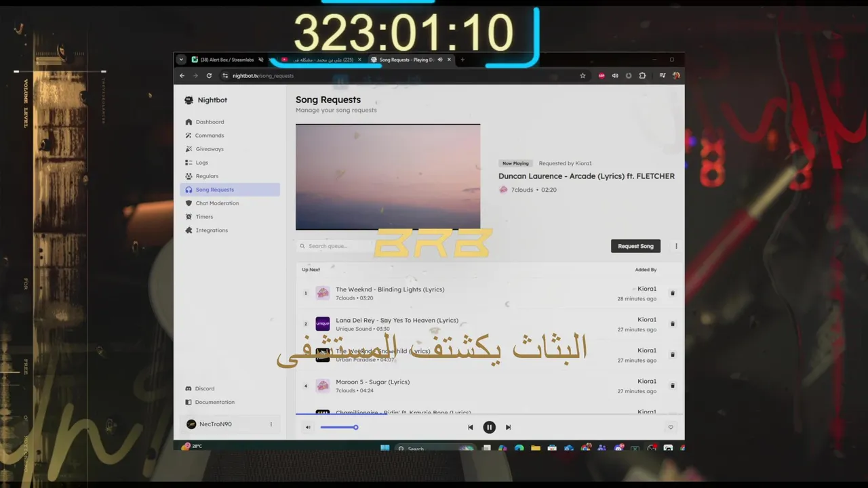The width and height of the screenshot is (868, 488).
Task: Go back to the previous song
Action: [x=471, y=427]
